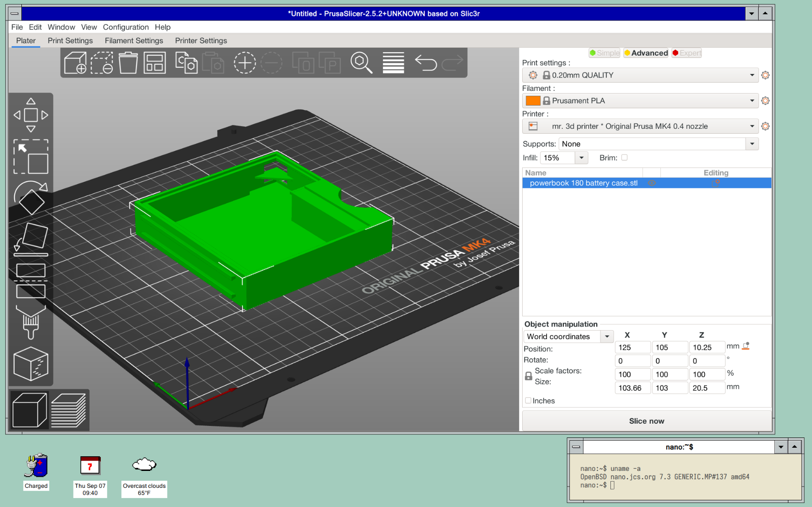The image size is (812, 507).
Task: Switch to the Print Settings tab
Action: point(70,41)
